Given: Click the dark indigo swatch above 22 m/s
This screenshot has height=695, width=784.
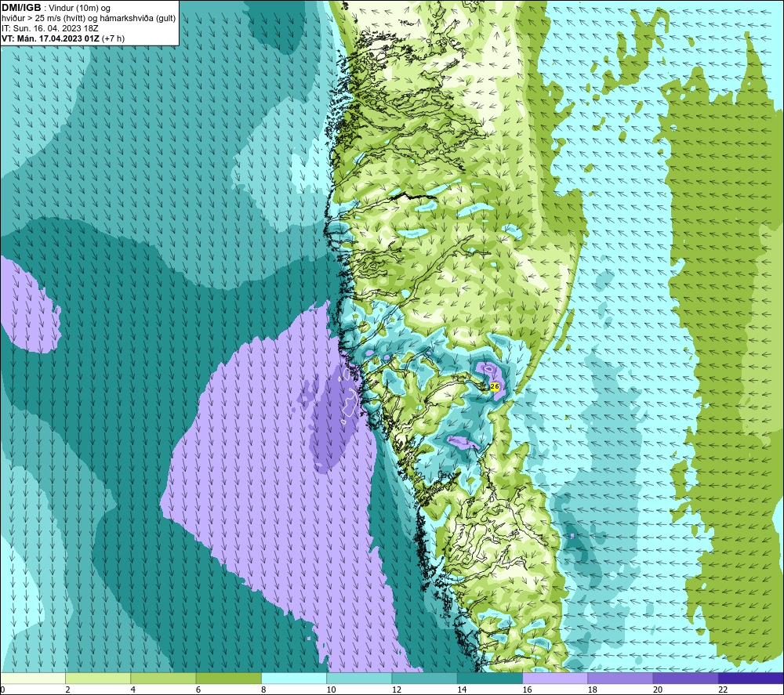Looking at the screenshot, I should pyautogui.click(x=751, y=678).
